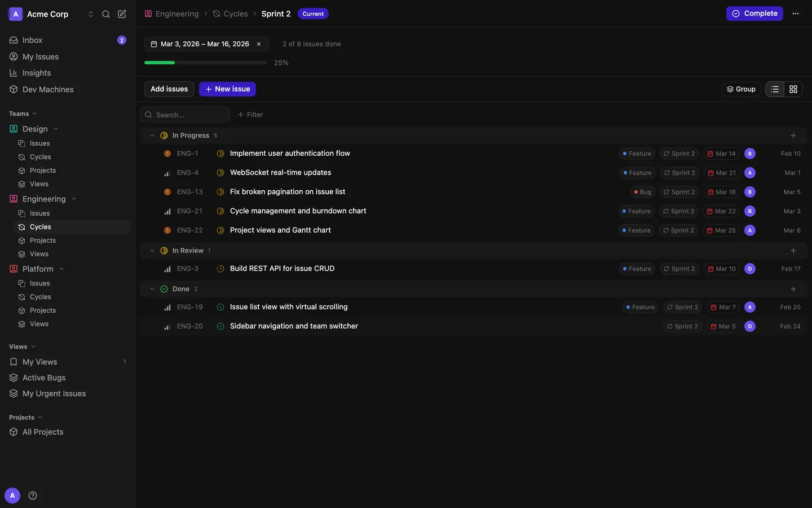Click the priority icon of ENG-13
The width and height of the screenshot is (812, 508).
coord(167,192)
